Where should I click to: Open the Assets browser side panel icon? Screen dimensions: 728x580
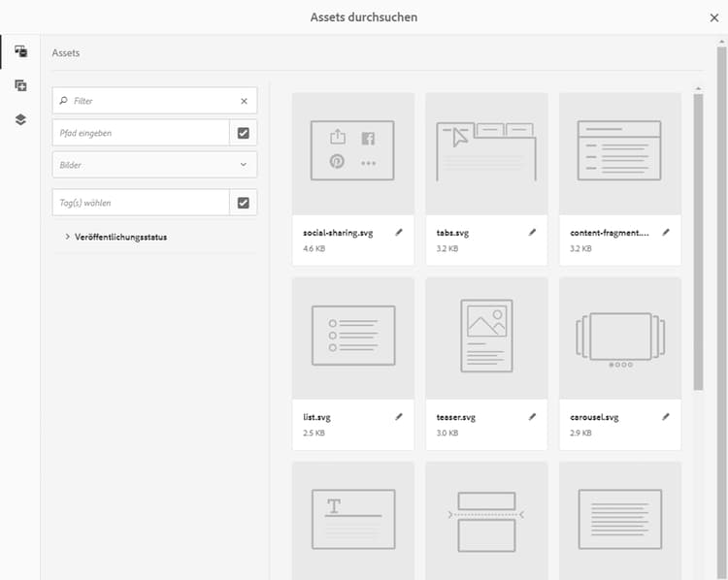(x=20, y=51)
